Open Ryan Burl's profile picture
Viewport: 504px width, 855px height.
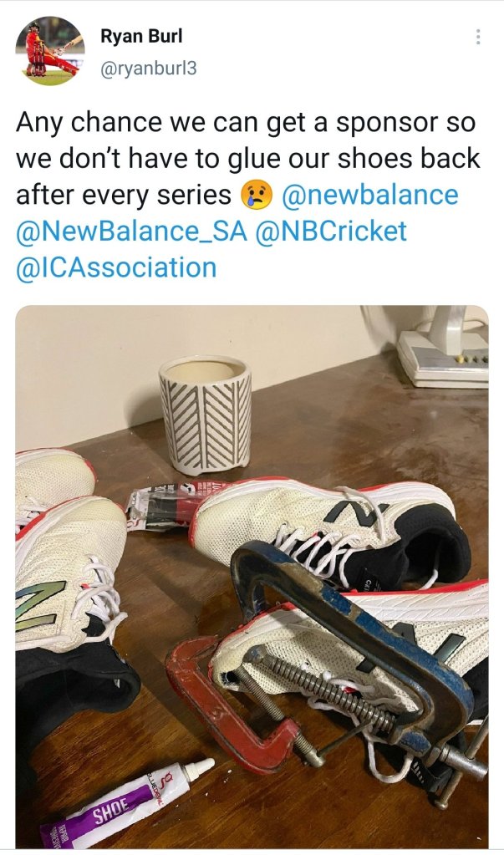50,51
